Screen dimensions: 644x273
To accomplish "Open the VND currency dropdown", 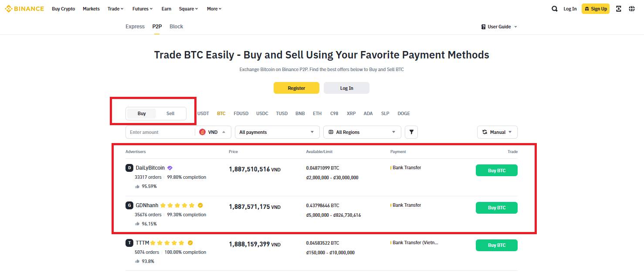I will [213, 132].
